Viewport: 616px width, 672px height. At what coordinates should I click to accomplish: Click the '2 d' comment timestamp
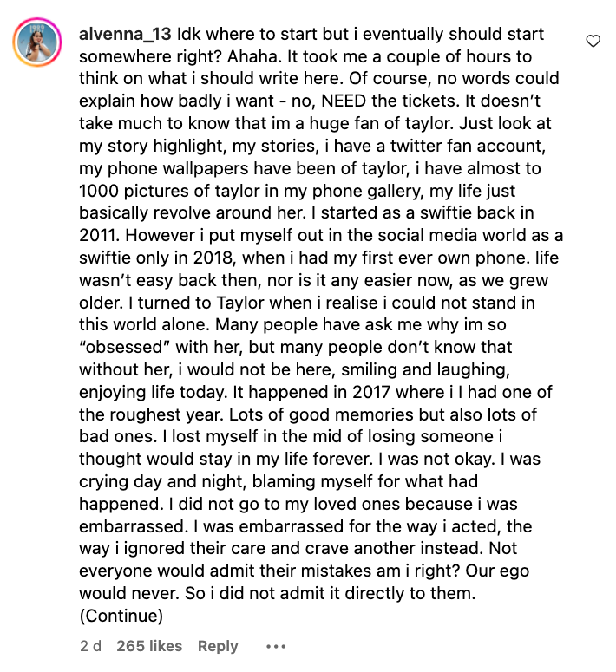89,646
